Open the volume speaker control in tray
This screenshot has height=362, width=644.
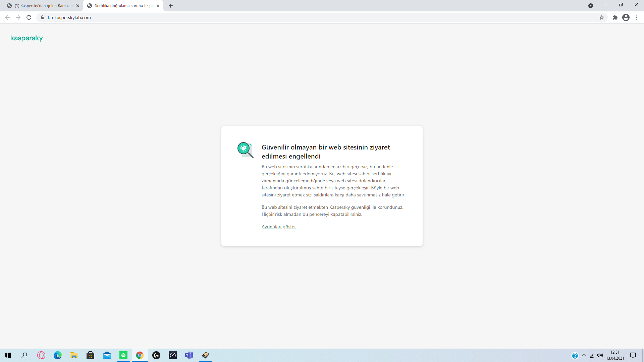point(600,355)
